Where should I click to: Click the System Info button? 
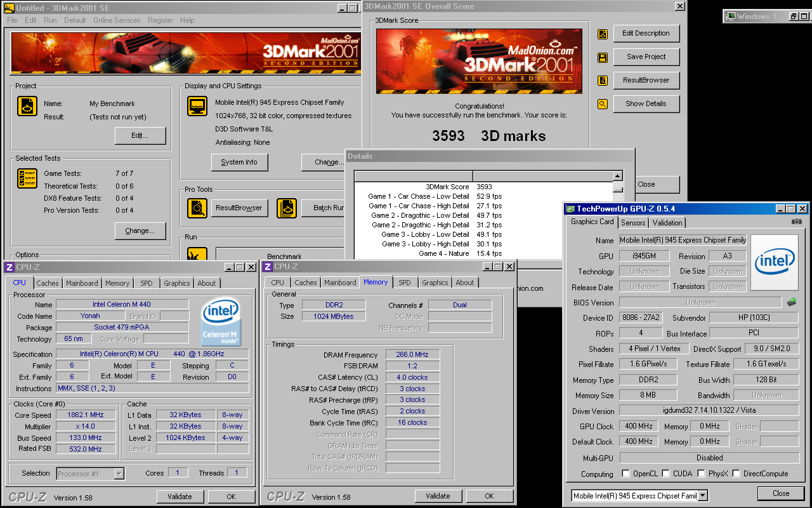(239, 162)
